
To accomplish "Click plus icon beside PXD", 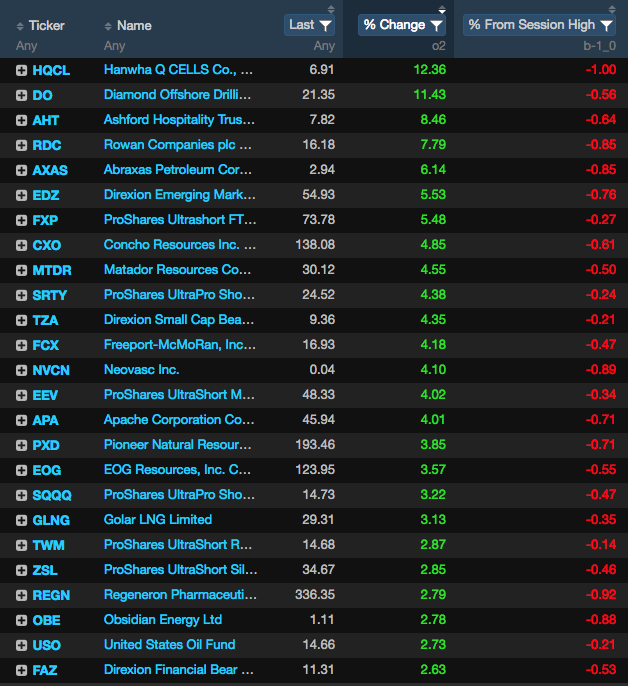I will coord(21,445).
